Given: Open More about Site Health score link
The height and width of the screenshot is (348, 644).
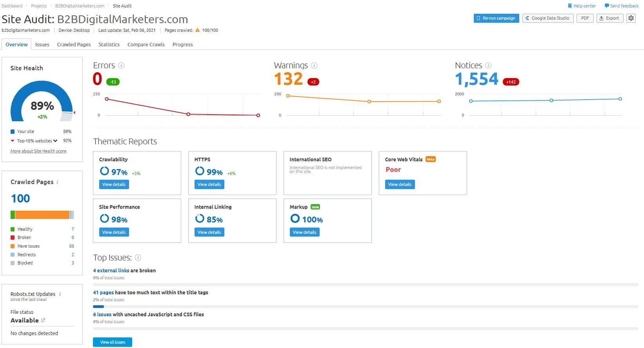Looking at the screenshot, I should pyautogui.click(x=38, y=151).
